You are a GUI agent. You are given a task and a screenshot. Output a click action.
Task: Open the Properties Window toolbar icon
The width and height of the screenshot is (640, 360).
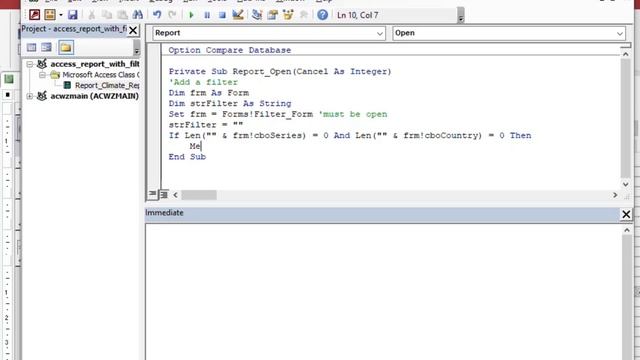tap(273, 15)
